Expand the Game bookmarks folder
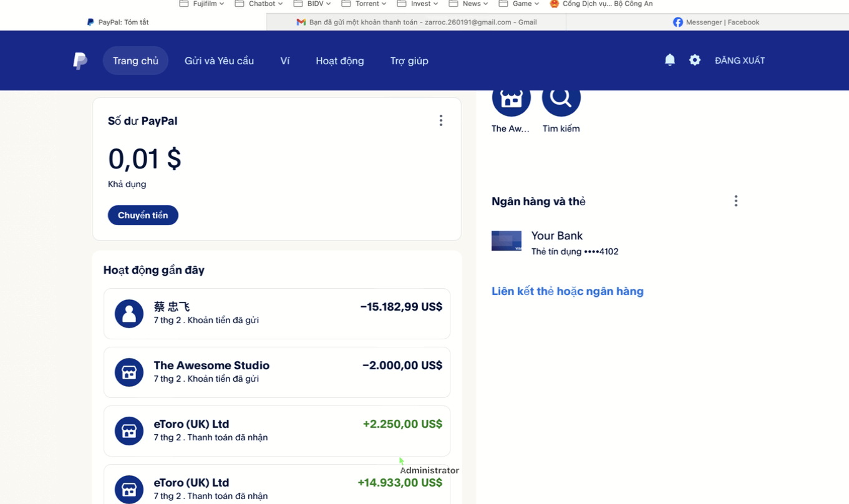The height and width of the screenshot is (504, 849). coord(518,4)
